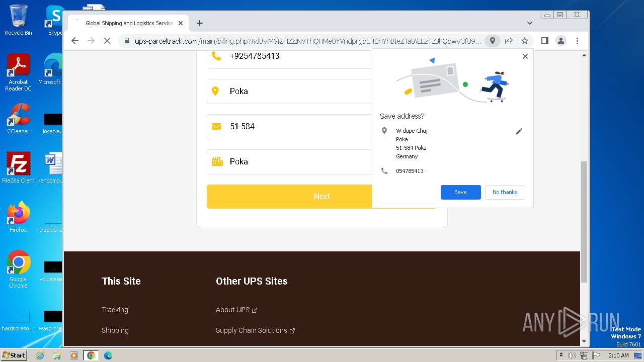Screen dimensions: 644x362
Task: Open the location permission icon in address bar
Action: click(x=493, y=41)
